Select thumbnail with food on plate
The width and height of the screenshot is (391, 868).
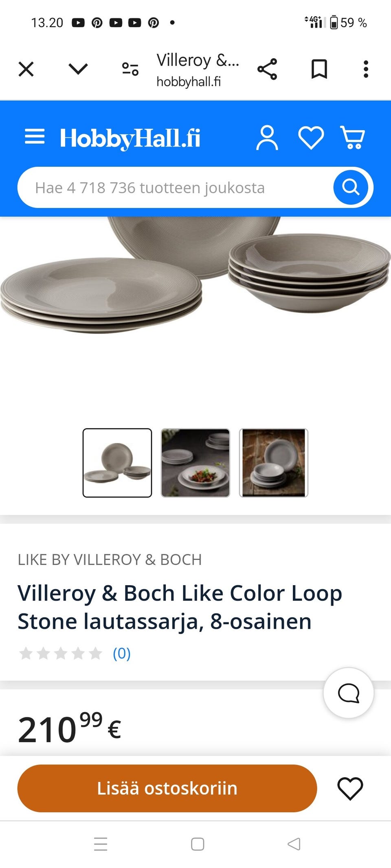click(195, 463)
